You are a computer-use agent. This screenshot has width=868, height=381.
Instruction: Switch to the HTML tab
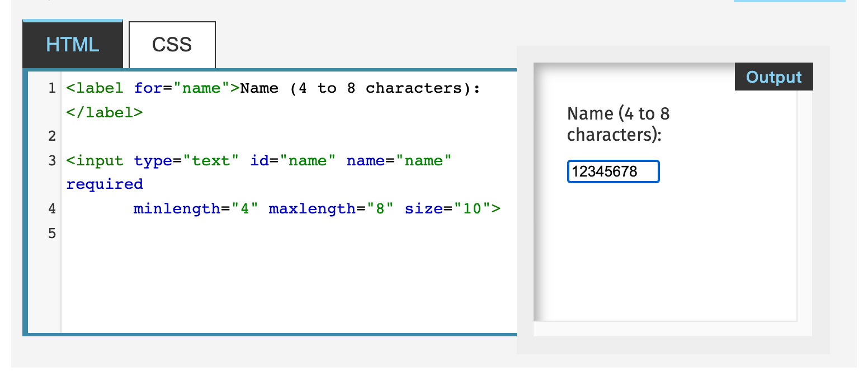tap(73, 44)
